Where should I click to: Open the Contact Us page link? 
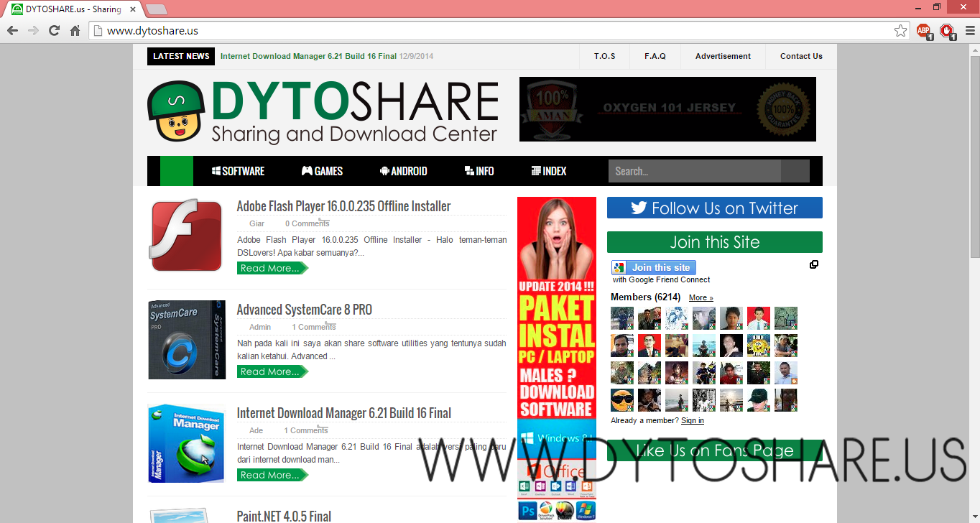point(801,56)
